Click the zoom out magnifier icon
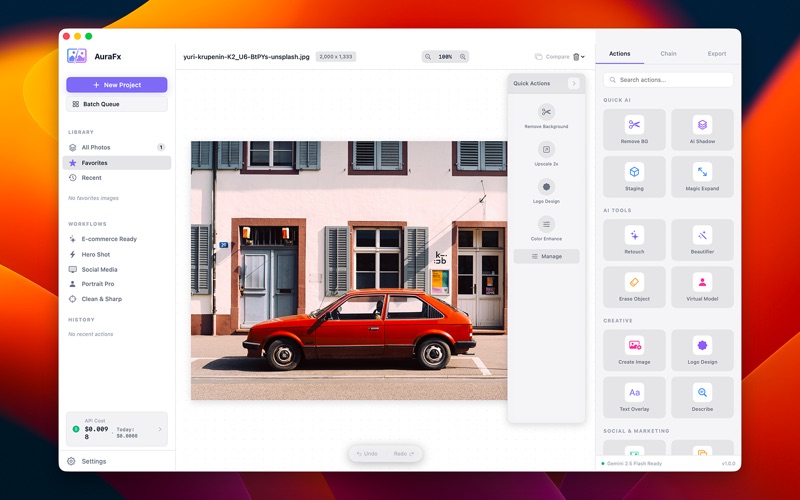800x500 pixels. 428,57
